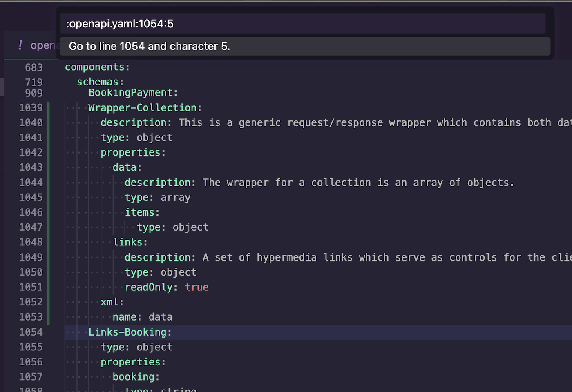
Task: Click green git change bar beside line 1045
Action: click(49, 198)
